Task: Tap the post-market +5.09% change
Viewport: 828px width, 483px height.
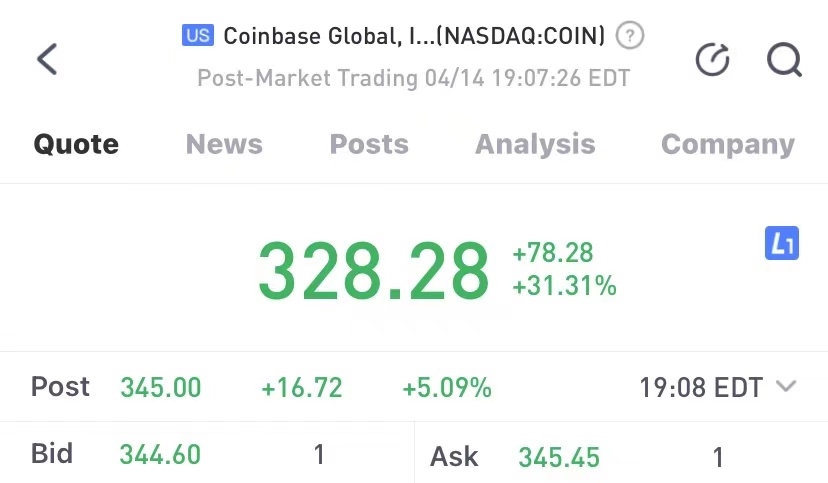Action: 447,388
